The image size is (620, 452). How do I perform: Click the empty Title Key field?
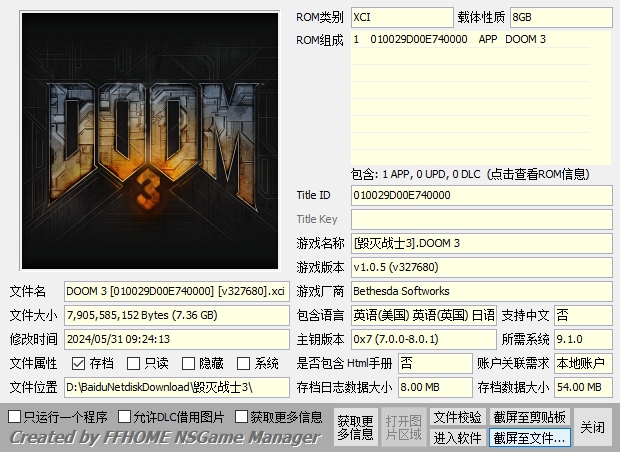pos(481,219)
